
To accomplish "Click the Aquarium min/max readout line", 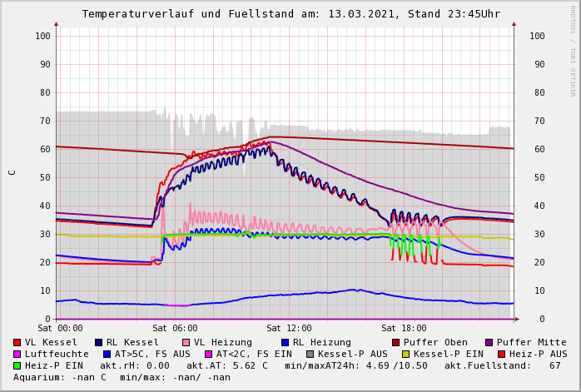I will coord(122,377).
